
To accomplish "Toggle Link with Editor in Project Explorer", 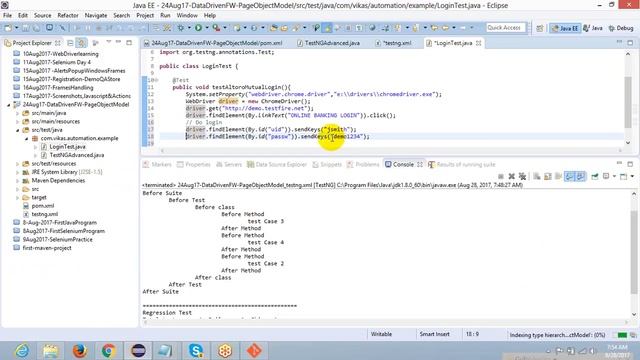I will pyautogui.click(x=81, y=43).
